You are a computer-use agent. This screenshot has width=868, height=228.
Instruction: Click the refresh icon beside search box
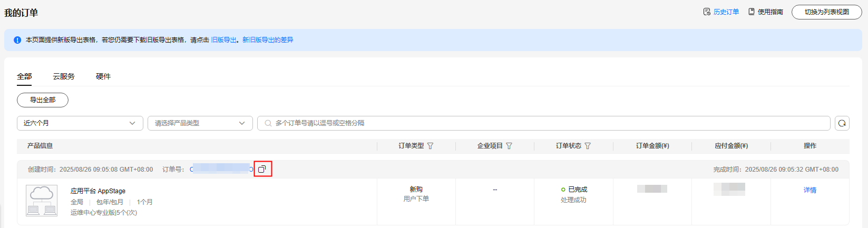[x=842, y=123]
